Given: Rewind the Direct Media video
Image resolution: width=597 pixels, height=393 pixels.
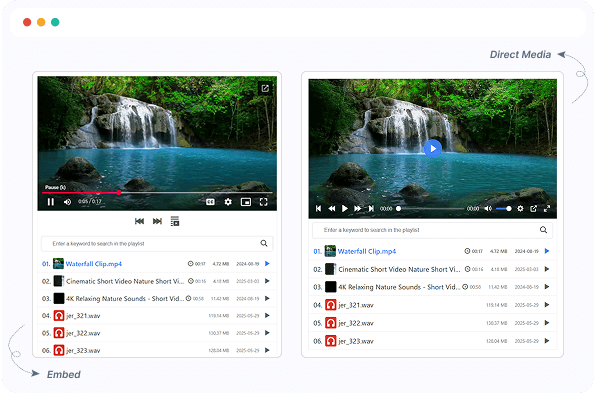Looking at the screenshot, I should point(332,208).
